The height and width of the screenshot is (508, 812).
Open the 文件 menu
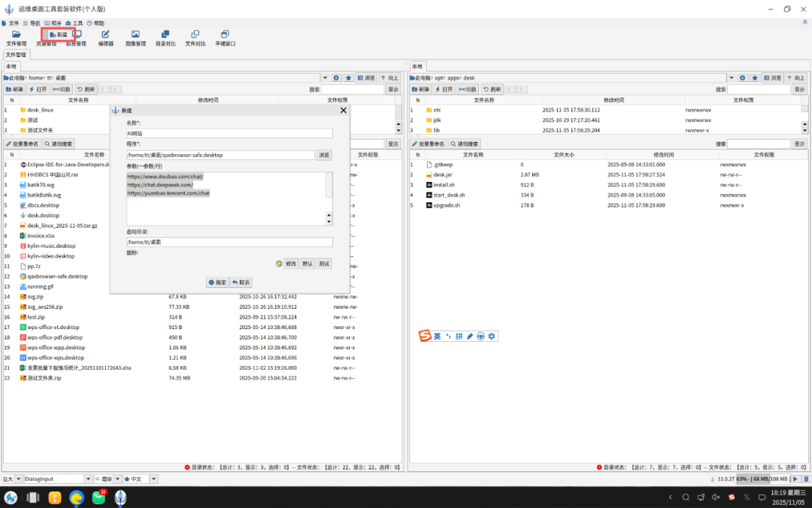click(11, 23)
